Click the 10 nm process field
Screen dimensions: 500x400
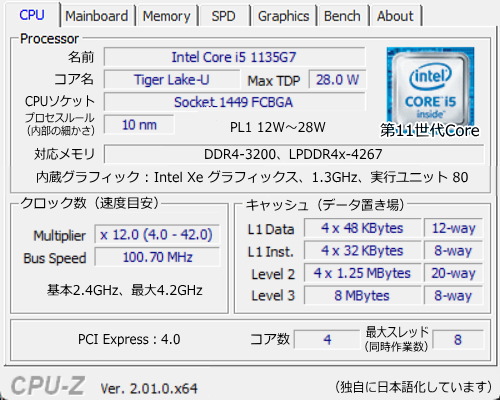coord(139,125)
